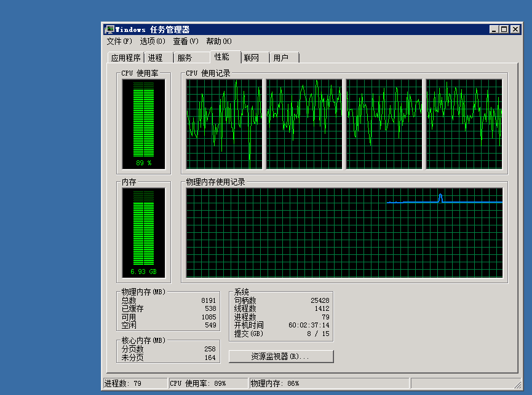Select the 性能 tab
The height and width of the screenshot is (395, 532).
click(x=222, y=57)
